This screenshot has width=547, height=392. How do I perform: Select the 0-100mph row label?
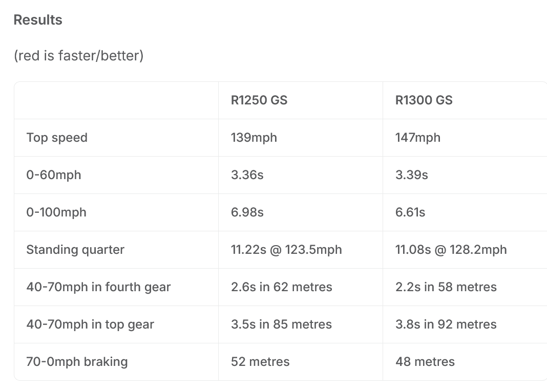[x=56, y=212]
